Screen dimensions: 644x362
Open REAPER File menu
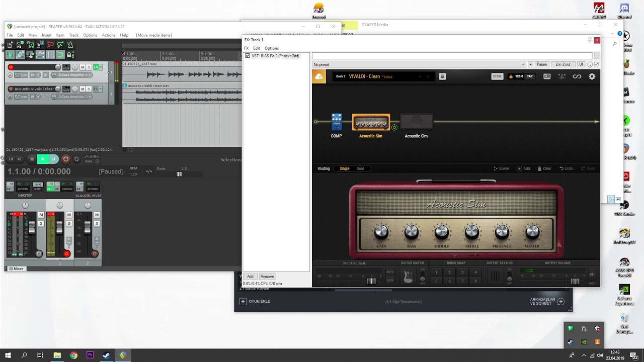tap(10, 35)
